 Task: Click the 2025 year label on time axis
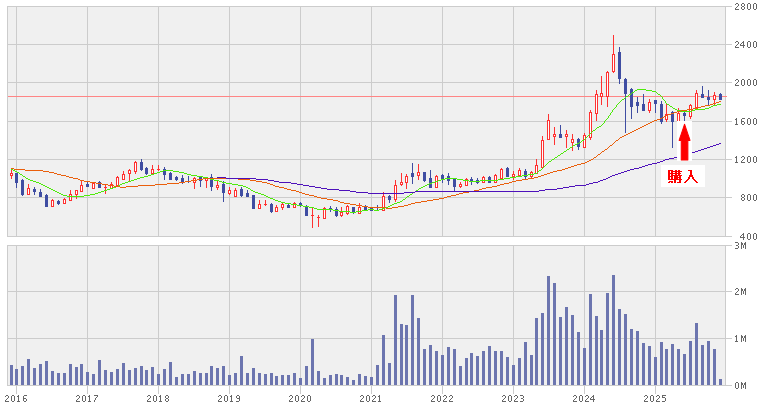[x=655, y=398]
